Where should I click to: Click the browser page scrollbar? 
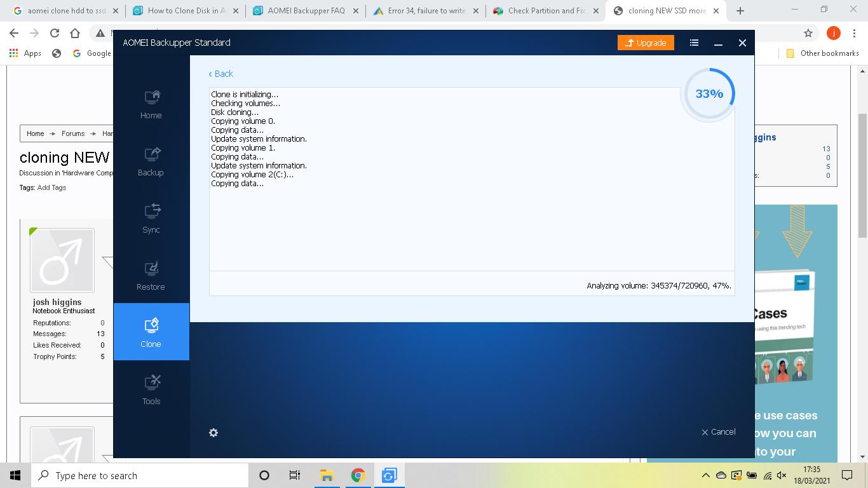862,175
